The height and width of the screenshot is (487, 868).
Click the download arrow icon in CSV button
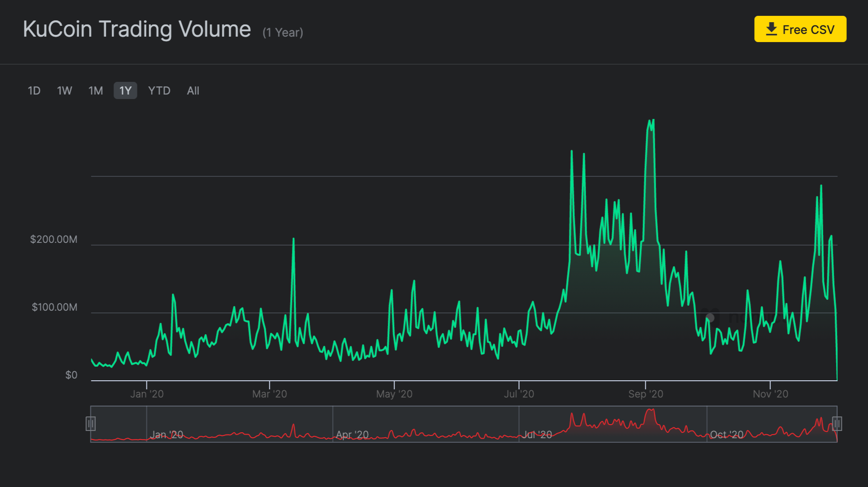771,29
